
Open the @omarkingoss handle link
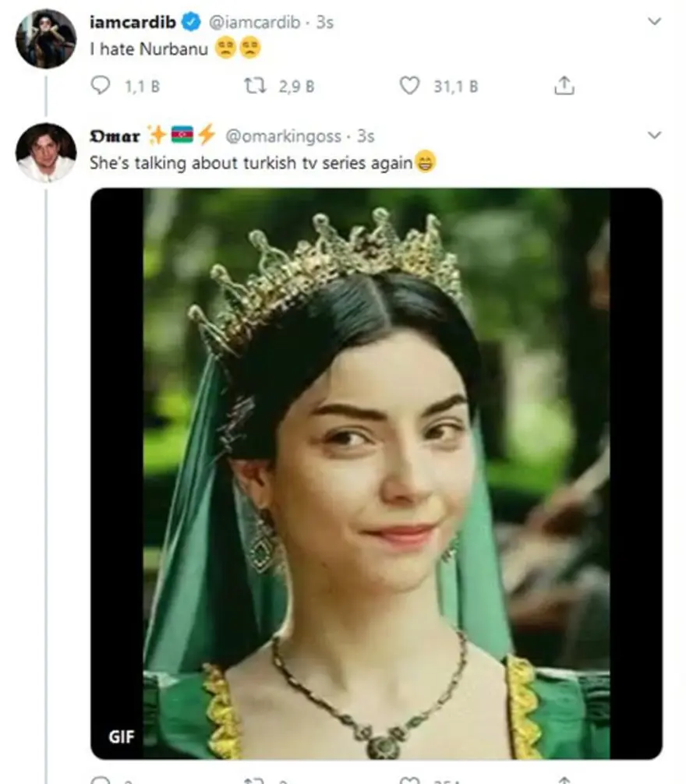tap(283, 136)
